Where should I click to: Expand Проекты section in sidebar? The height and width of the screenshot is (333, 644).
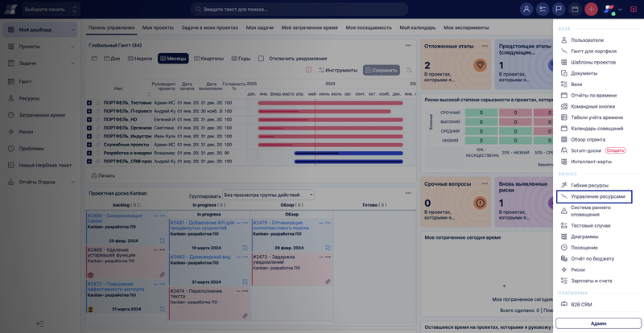pyautogui.click(x=42, y=47)
